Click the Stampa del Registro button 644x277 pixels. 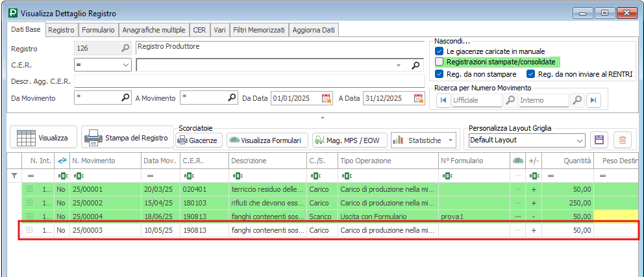click(128, 138)
